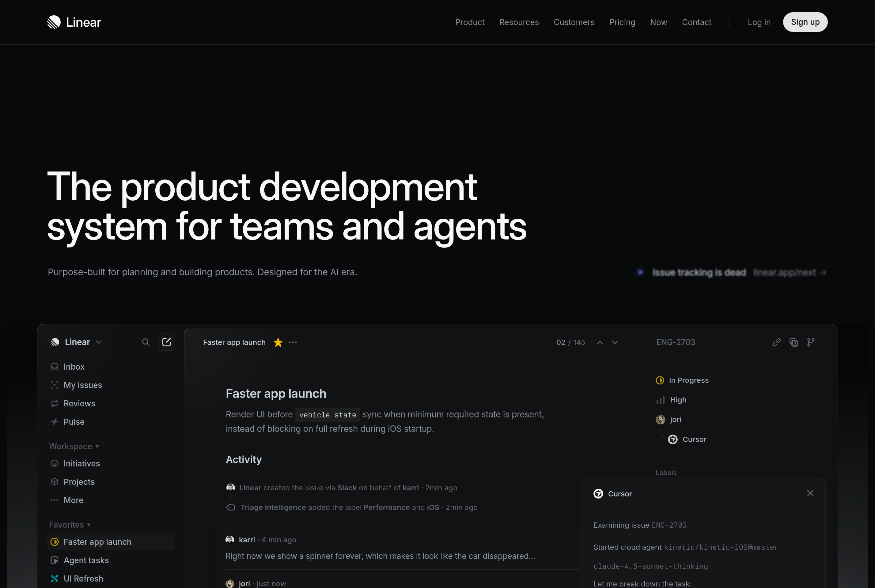Open the git branch action for ENG-2703

click(x=811, y=342)
